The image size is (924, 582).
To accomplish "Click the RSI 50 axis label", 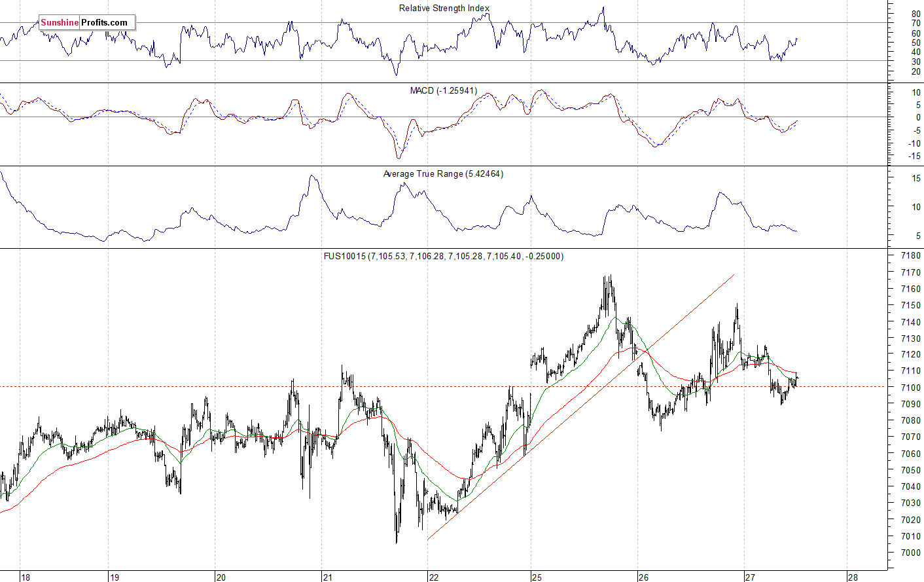I will 915,43.
